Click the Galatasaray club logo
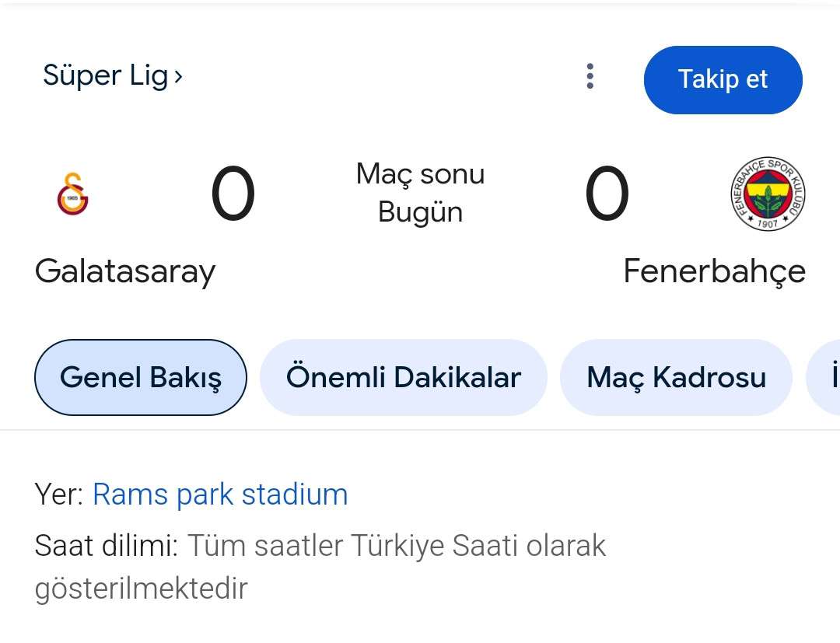The image size is (840, 643). (72, 194)
